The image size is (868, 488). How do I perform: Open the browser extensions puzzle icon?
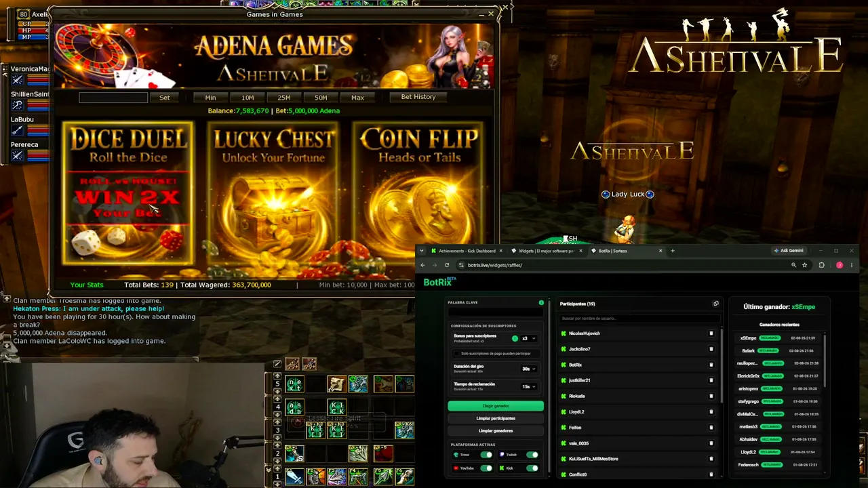pyautogui.click(x=821, y=265)
